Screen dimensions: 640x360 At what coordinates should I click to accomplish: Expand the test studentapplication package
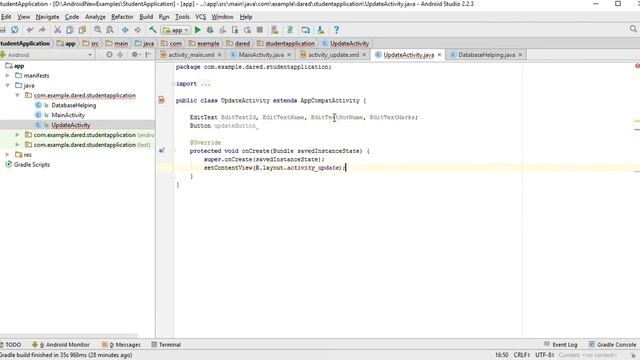pos(17,144)
